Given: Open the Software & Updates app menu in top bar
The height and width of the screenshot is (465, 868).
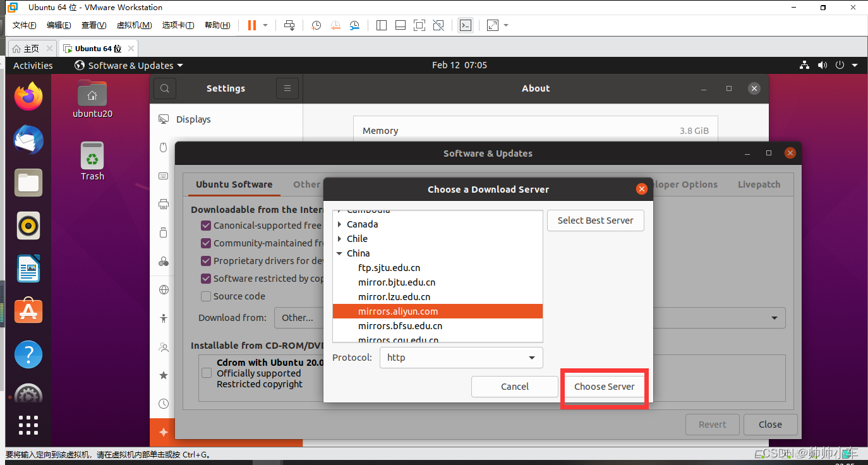Looking at the screenshot, I should coord(129,65).
